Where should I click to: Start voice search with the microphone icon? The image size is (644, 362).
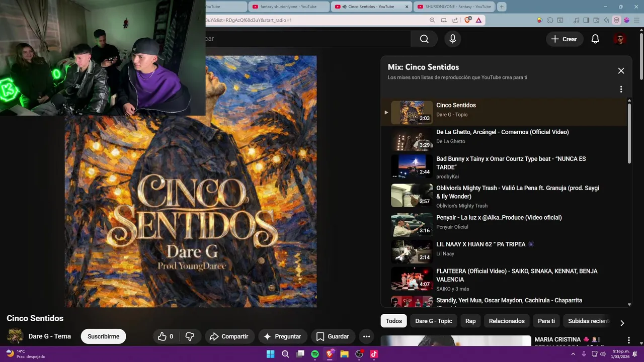[453, 39]
